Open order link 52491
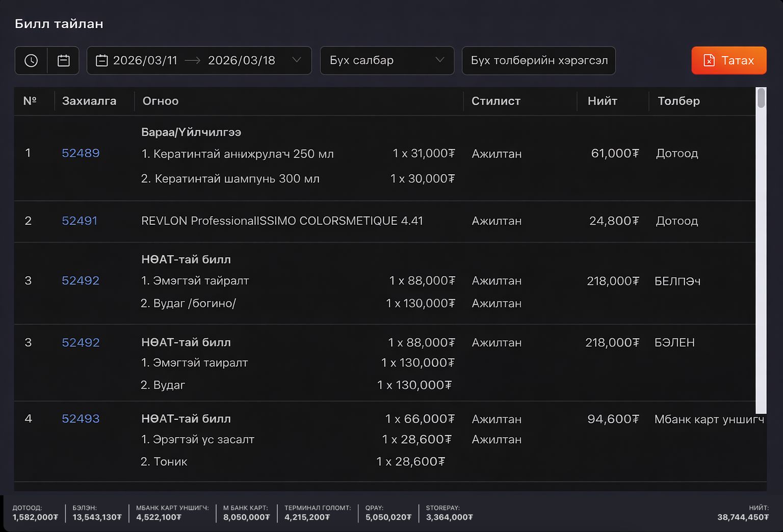783x532 pixels. (80, 221)
